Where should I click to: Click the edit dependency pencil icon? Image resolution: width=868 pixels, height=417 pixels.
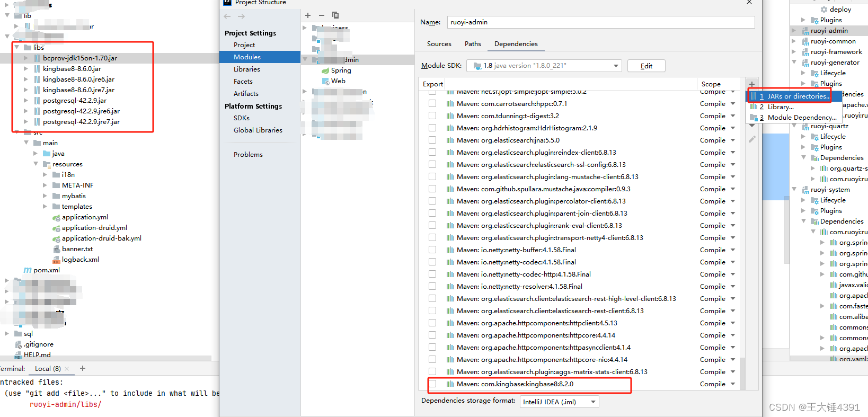pos(752,139)
